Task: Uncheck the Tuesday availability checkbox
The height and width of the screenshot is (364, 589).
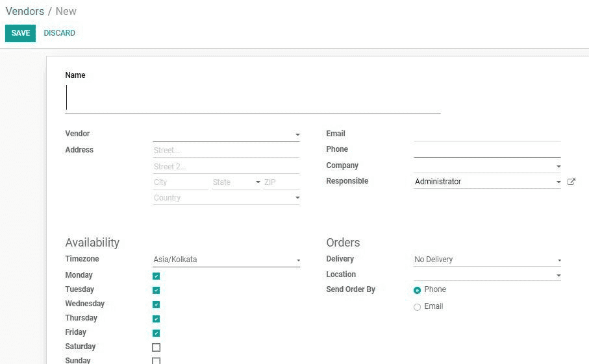Action: [x=157, y=291]
